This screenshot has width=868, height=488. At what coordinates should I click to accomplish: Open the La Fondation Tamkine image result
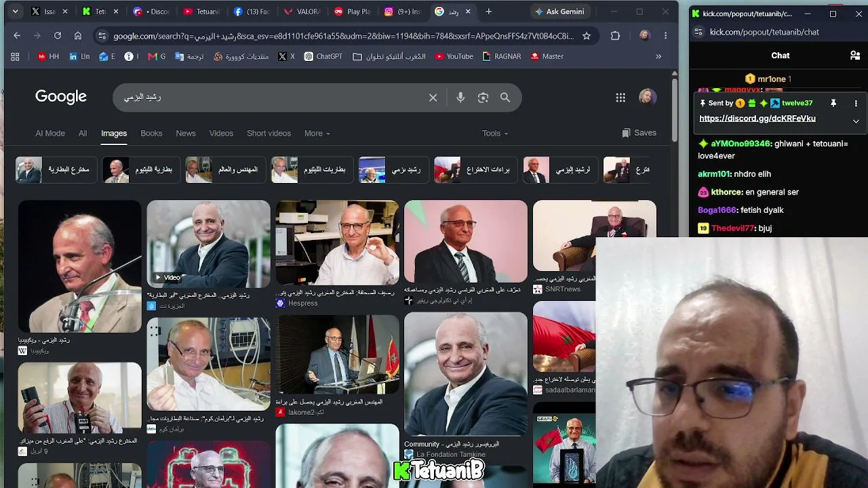466,374
